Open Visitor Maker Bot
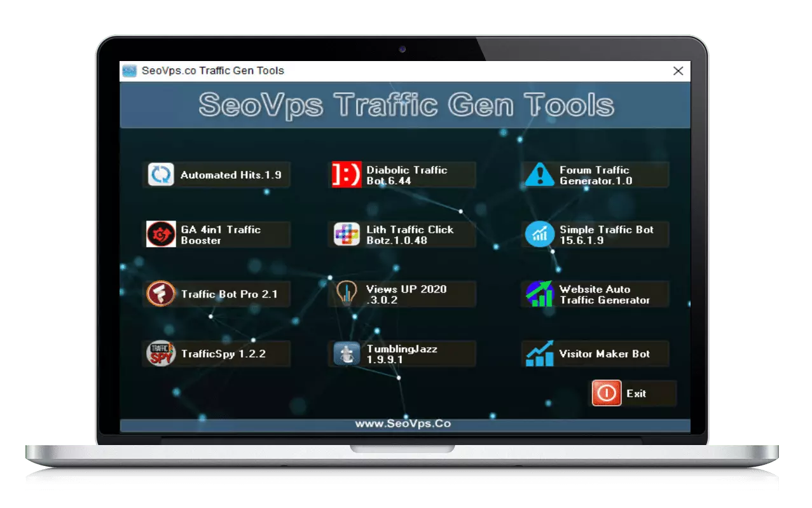This screenshot has height=508, width=812. pos(595,354)
